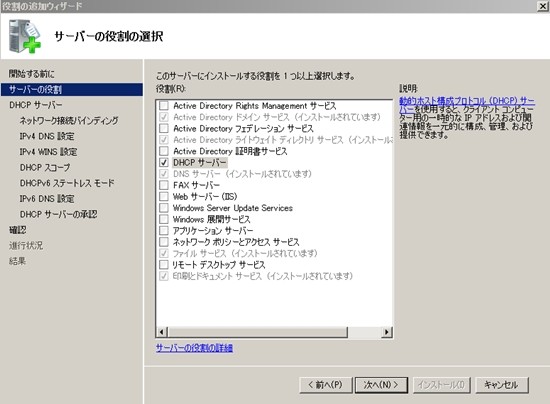Check Windows Server Update Services role
This screenshot has height=404, width=550.
point(164,208)
